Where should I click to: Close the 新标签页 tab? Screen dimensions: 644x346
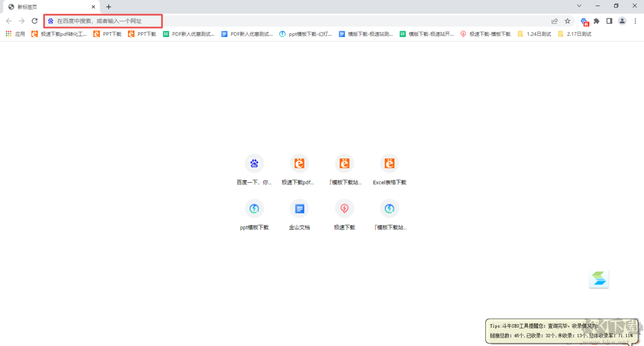point(93,7)
